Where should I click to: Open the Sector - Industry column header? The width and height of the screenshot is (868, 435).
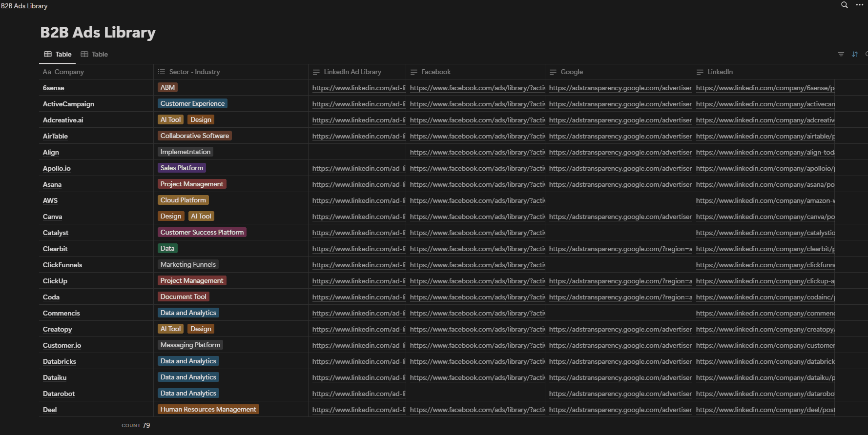(230, 72)
